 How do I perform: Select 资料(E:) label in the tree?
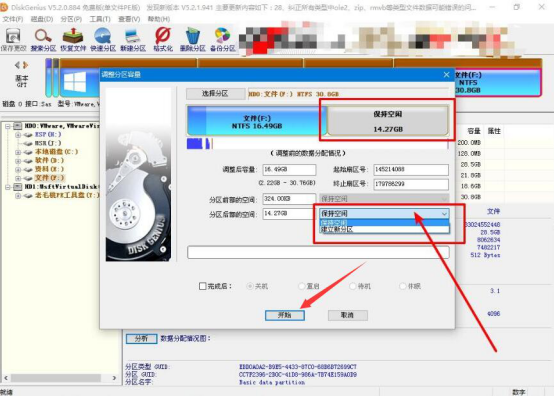point(49,169)
